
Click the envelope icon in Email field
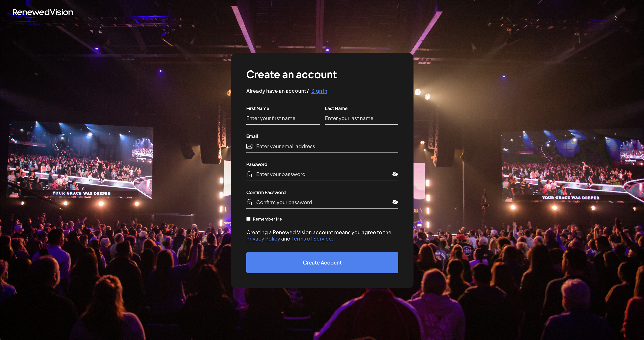249,146
